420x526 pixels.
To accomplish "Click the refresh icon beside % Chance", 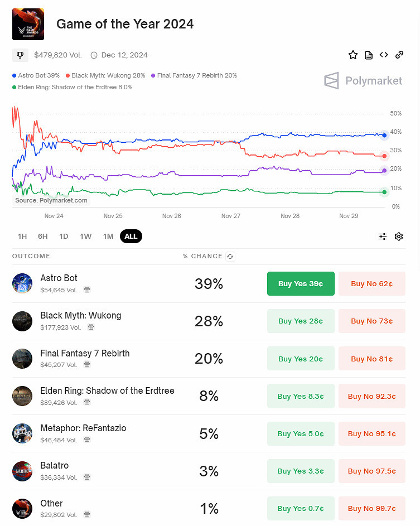I will [x=230, y=257].
